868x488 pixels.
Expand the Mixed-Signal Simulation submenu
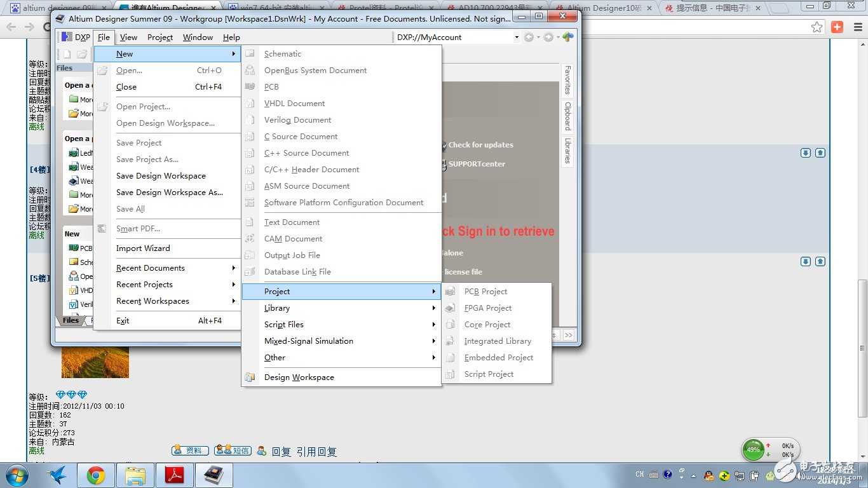point(341,341)
